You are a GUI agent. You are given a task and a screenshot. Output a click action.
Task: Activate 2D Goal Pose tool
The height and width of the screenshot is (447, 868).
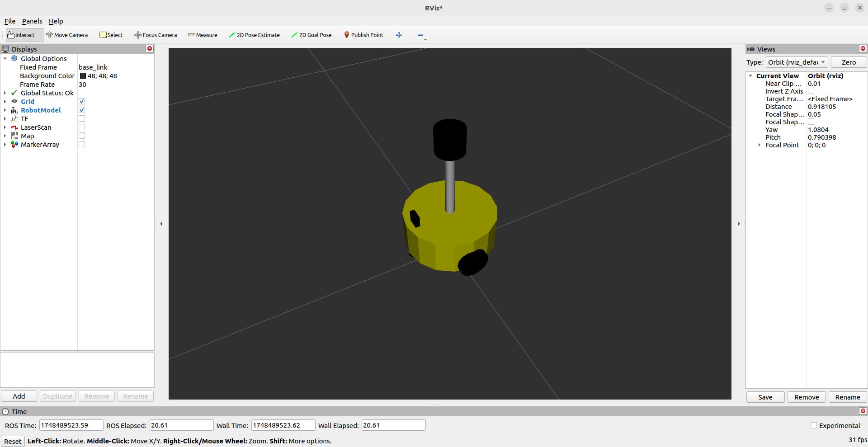[x=311, y=35]
